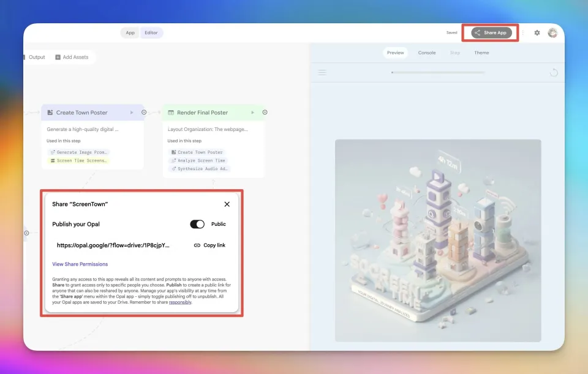Switch to the App view tab
Image resolution: width=588 pixels, height=374 pixels.
pyautogui.click(x=130, y=33)
